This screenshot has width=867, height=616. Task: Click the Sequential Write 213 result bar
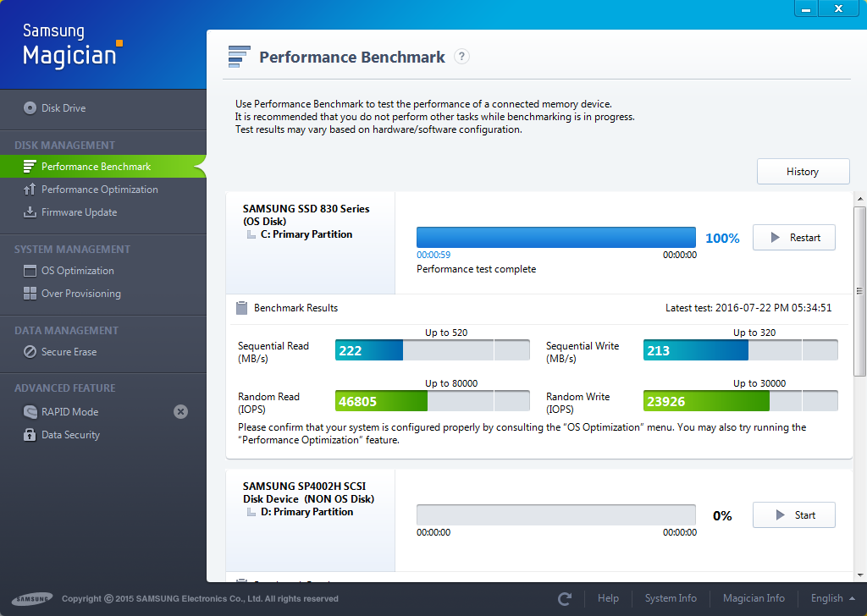pos(740,350)
